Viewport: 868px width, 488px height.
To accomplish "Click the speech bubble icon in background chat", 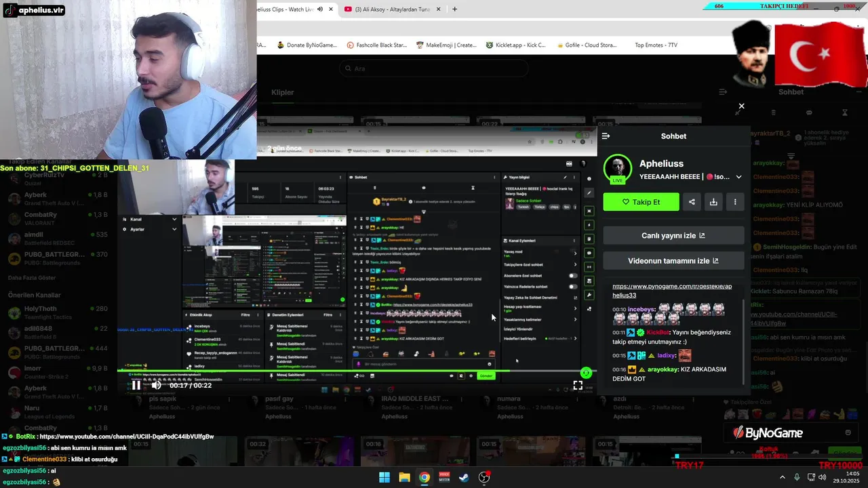I will click(x=809, y=113).
